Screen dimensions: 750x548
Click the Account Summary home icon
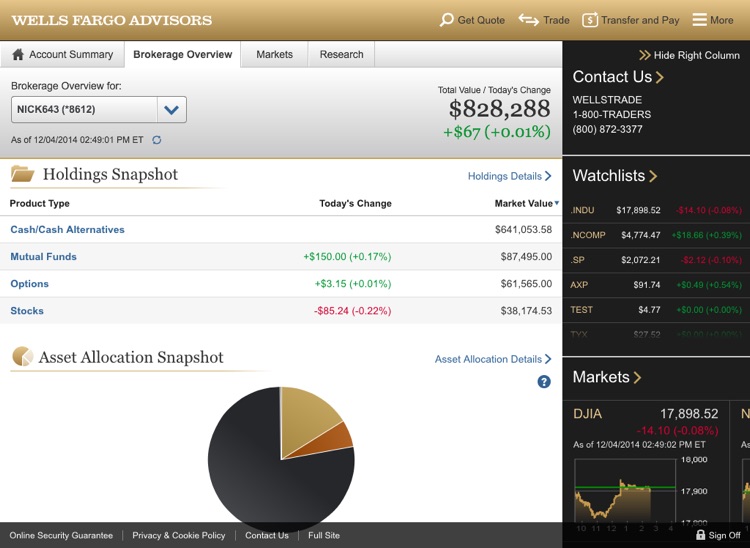point(18,54)
